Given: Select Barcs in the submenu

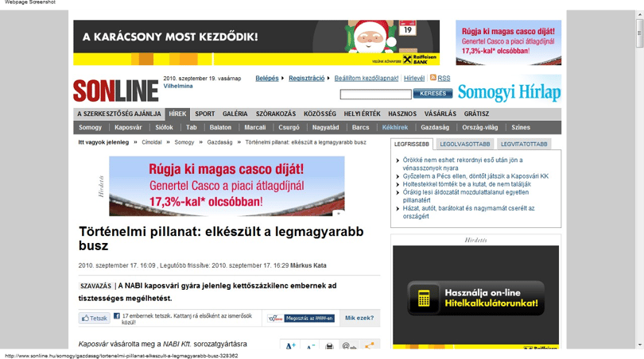Looking at the screenshot, I should (x=361, y=128).
